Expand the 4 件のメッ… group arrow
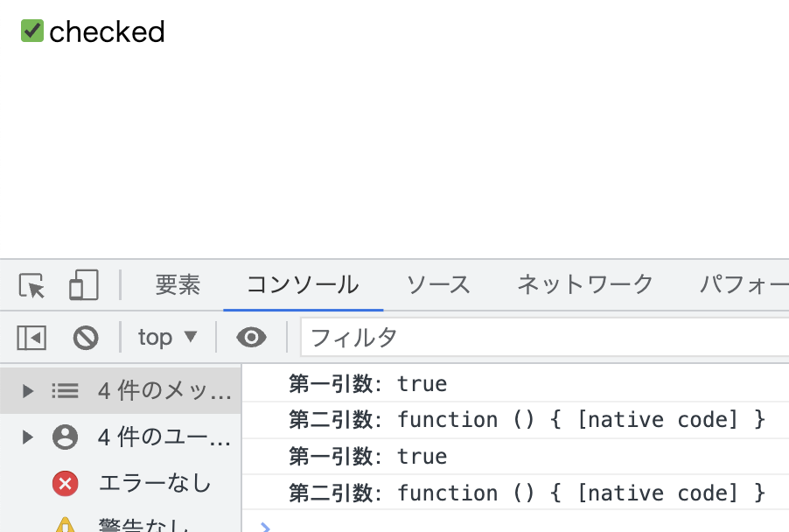 [x=28, y=391]
